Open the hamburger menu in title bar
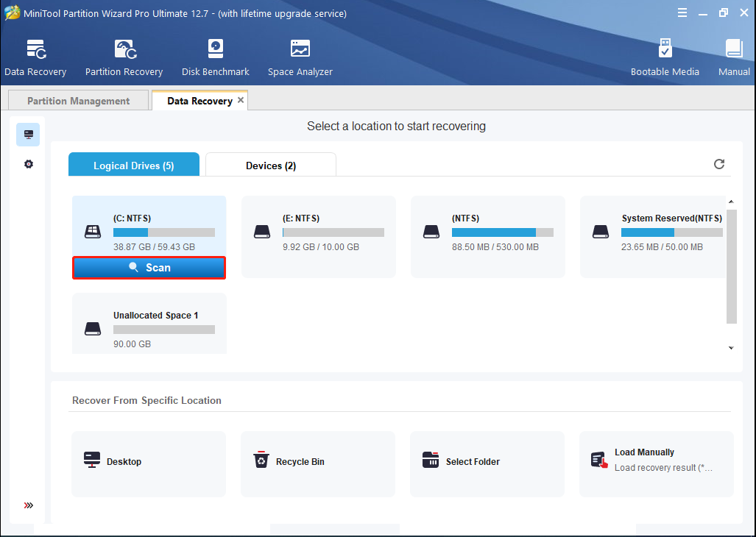 (682, 13)
